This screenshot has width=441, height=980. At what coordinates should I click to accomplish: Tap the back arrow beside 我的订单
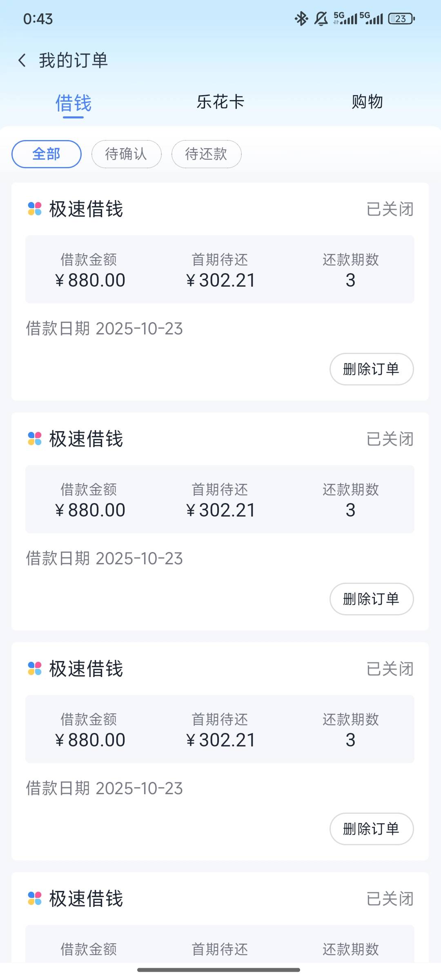pos(22,60)
